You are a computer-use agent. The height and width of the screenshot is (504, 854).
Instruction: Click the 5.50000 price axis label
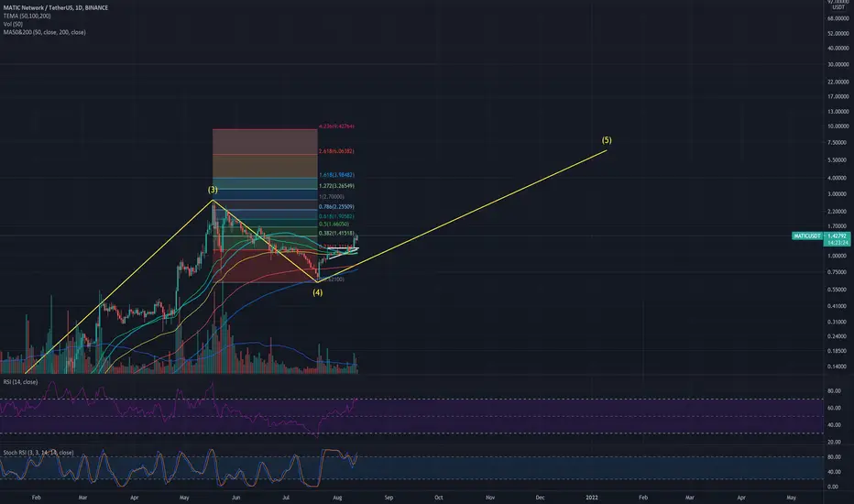[x=838, y=160]
